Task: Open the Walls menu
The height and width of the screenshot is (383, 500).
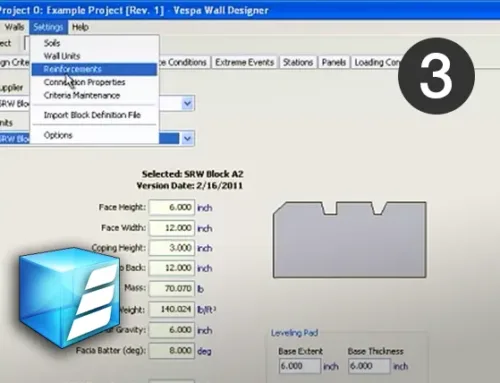Action: (14, 27)
